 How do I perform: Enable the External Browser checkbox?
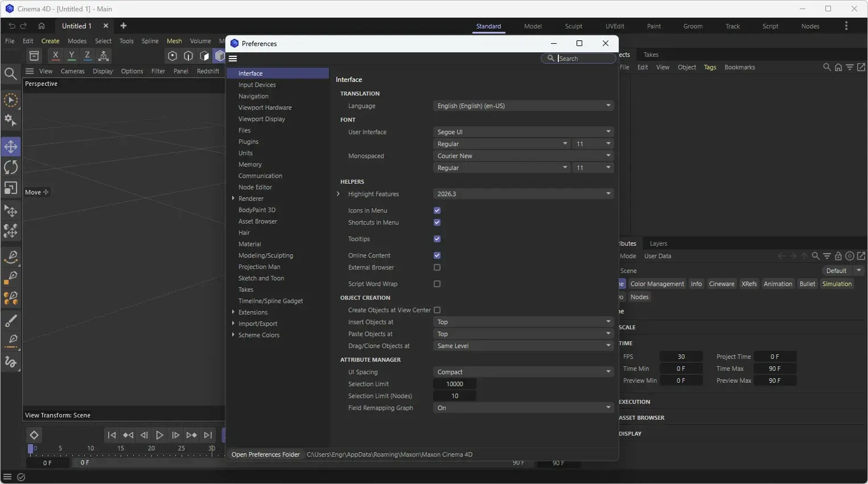[437, 267]
